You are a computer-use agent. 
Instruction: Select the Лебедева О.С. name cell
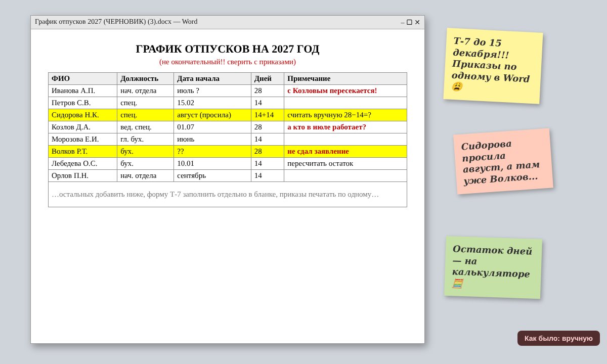coord(83,164)
